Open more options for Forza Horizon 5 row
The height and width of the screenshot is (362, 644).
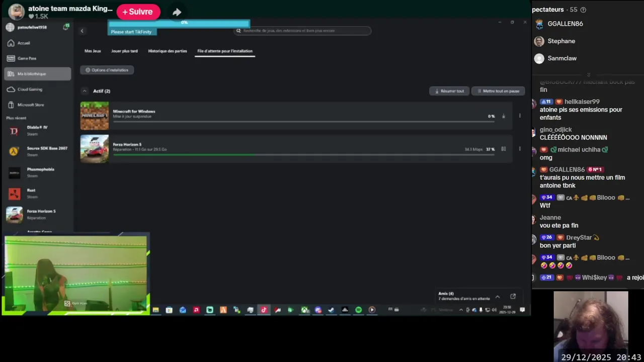[x=520, y=149]
